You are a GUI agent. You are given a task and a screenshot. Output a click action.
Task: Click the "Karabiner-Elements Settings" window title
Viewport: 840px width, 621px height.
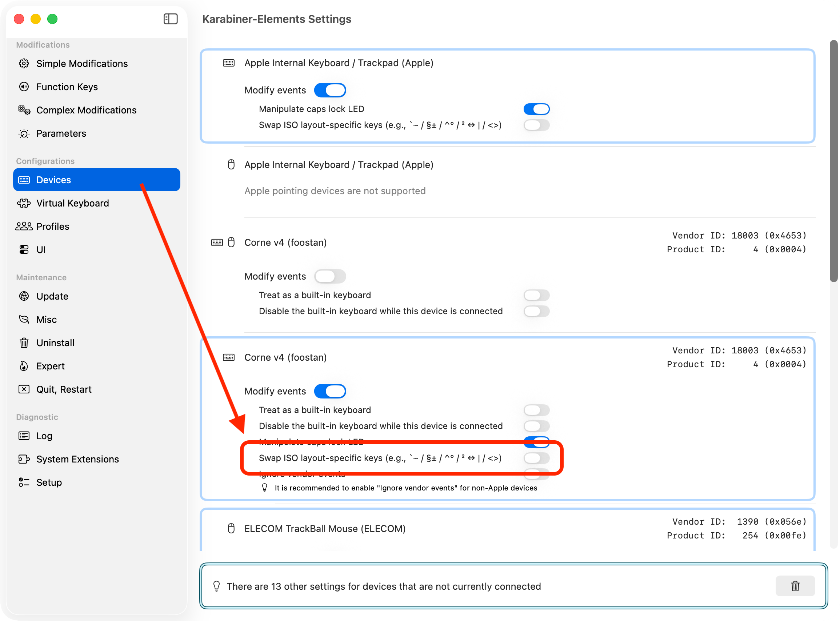click(277, 19)
